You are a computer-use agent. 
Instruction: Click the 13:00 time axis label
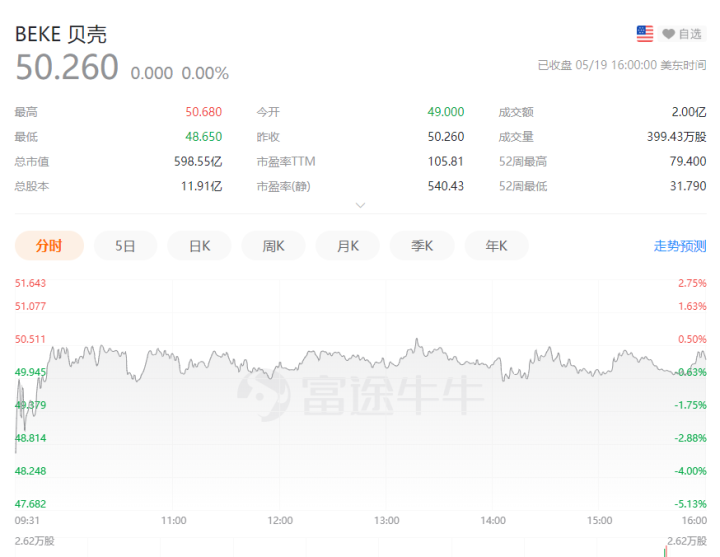coord(386,520)
